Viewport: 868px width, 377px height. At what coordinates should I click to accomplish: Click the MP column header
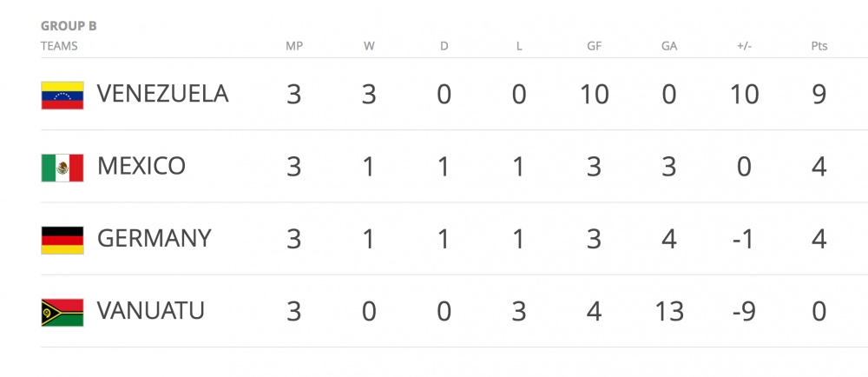[x=294, y=46]
